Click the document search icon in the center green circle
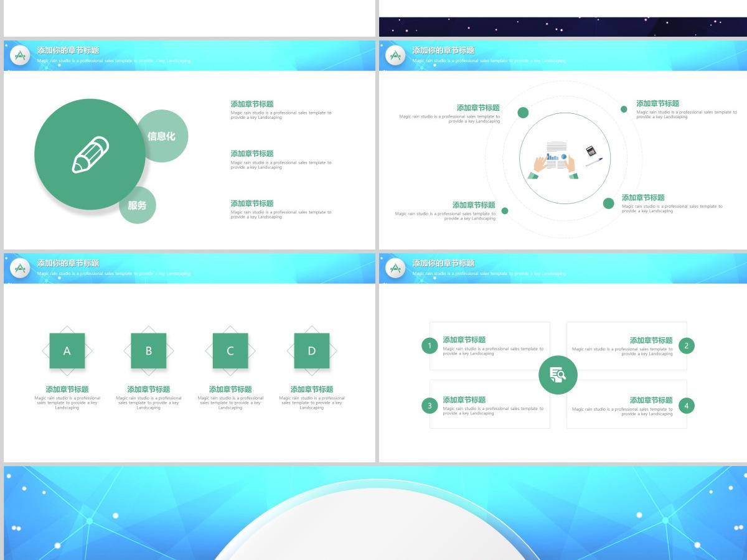Viewport: 747px width, 560px height. point(558,375)
